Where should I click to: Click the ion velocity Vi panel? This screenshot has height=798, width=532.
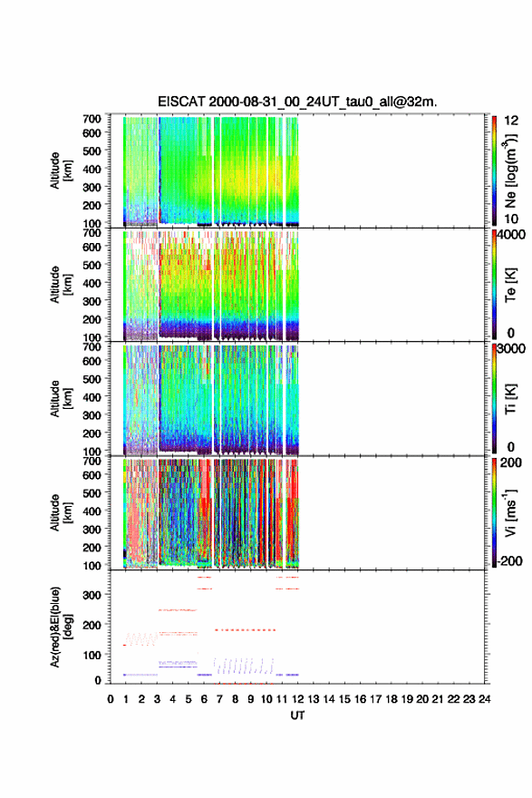[297, 513]
